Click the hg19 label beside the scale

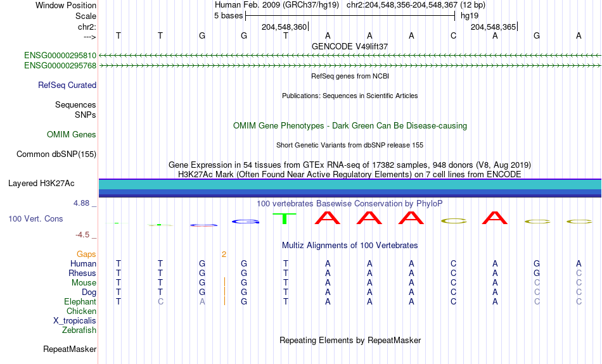click(470, 16)
